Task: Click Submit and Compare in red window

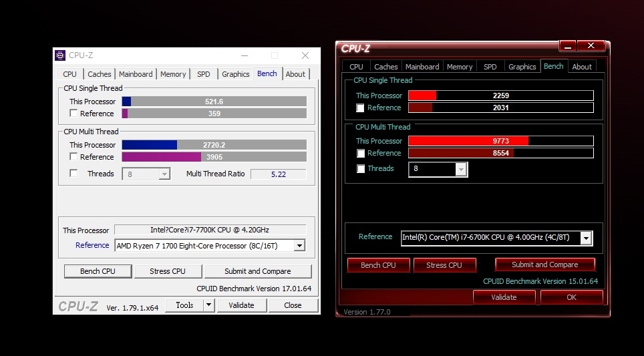Action: 545,265
